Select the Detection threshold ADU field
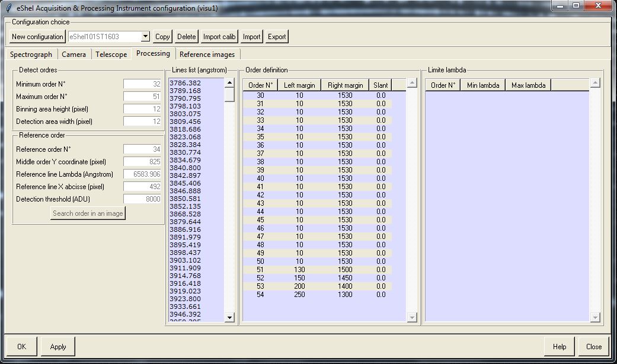 click(142, 199)
